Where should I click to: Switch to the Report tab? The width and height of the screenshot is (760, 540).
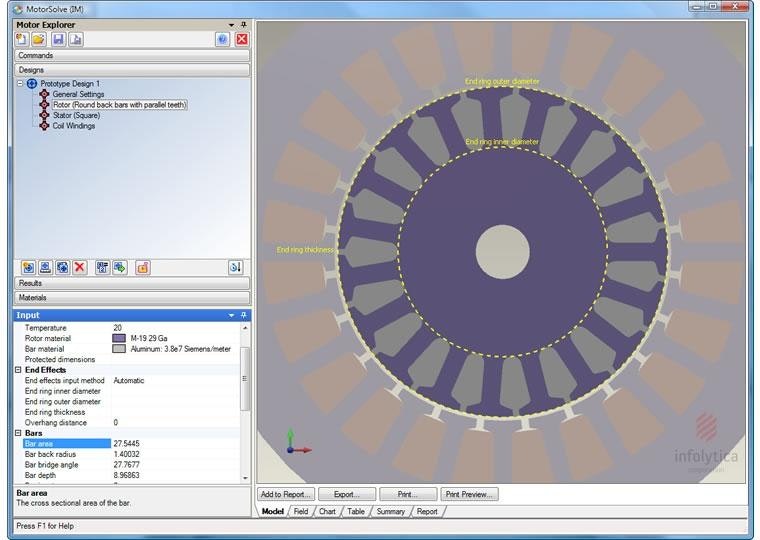(x=427, y=511)
